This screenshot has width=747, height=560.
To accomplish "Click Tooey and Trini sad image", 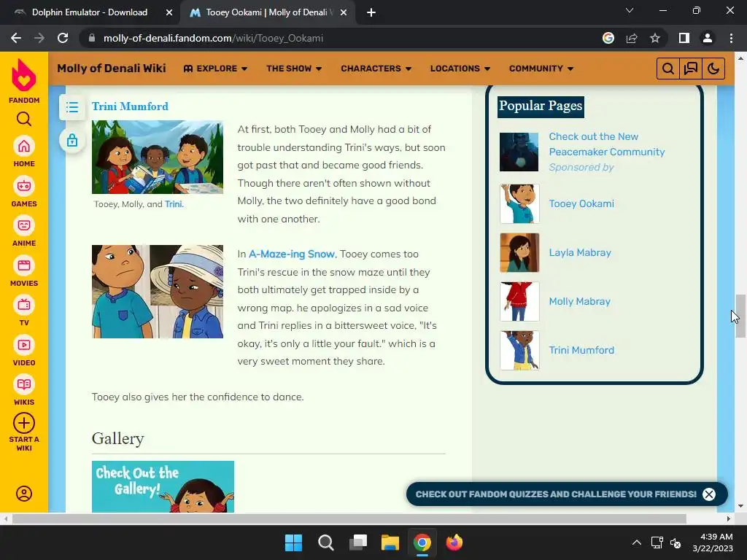I will (x=158, y=292).
